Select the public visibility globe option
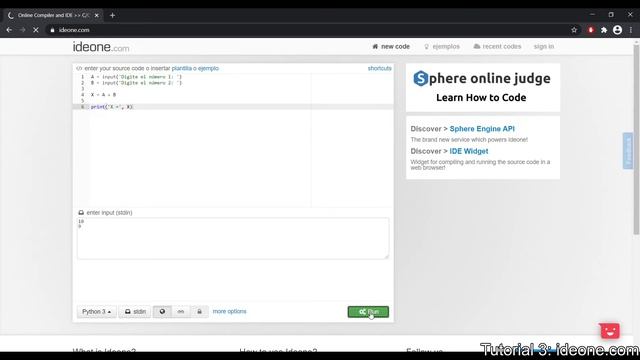 pyautogui.click(x=162, y=311)
